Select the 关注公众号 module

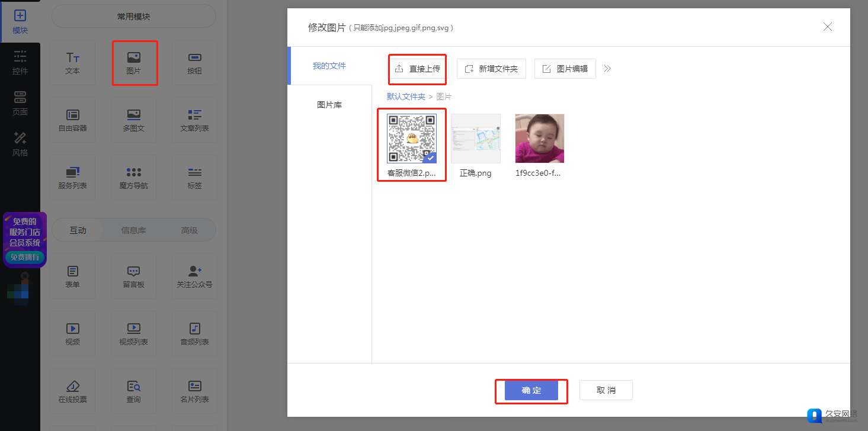pos(194,276)
